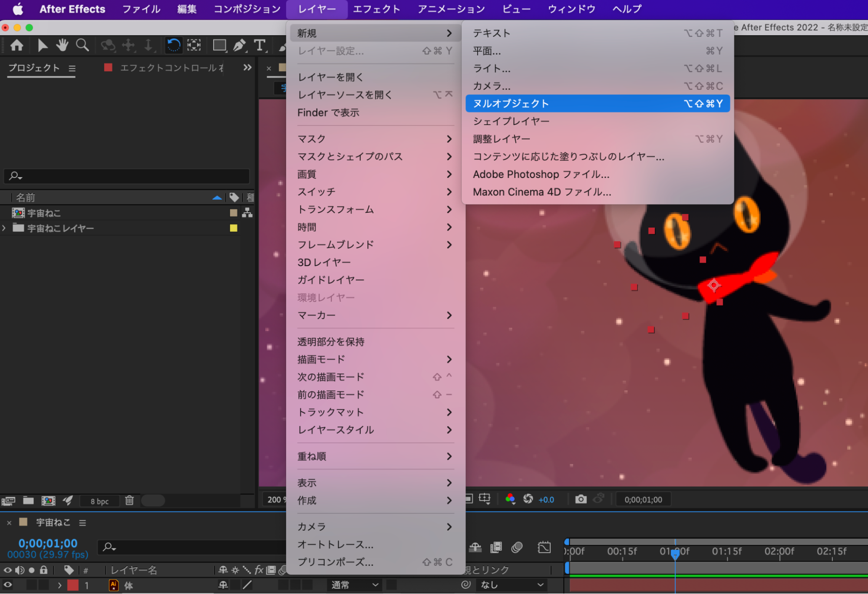868x594 pixels.
Task: Select the Rectangle shape tool
Action: (x=219, y=45)
